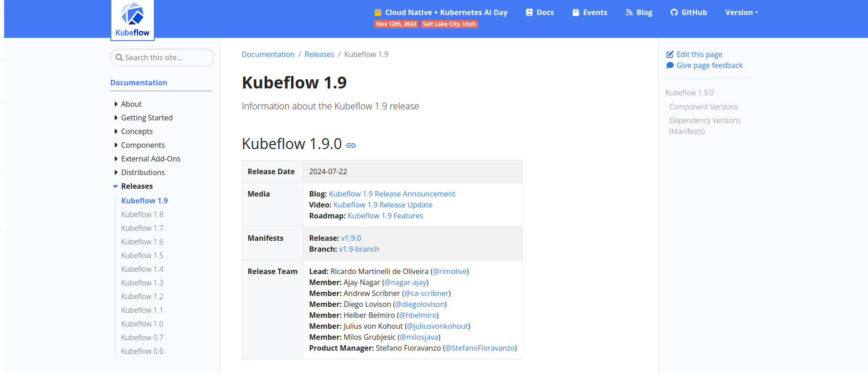The width and height of the screenshot is (868, 373).
Task: Click the Events calendar icon
Action: [x=576, y=12]
